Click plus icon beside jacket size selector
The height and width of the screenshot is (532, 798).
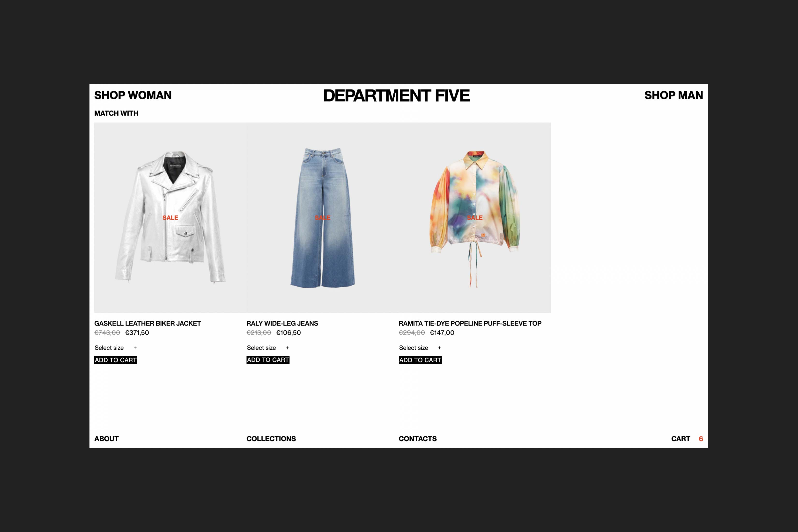(135, 348)
